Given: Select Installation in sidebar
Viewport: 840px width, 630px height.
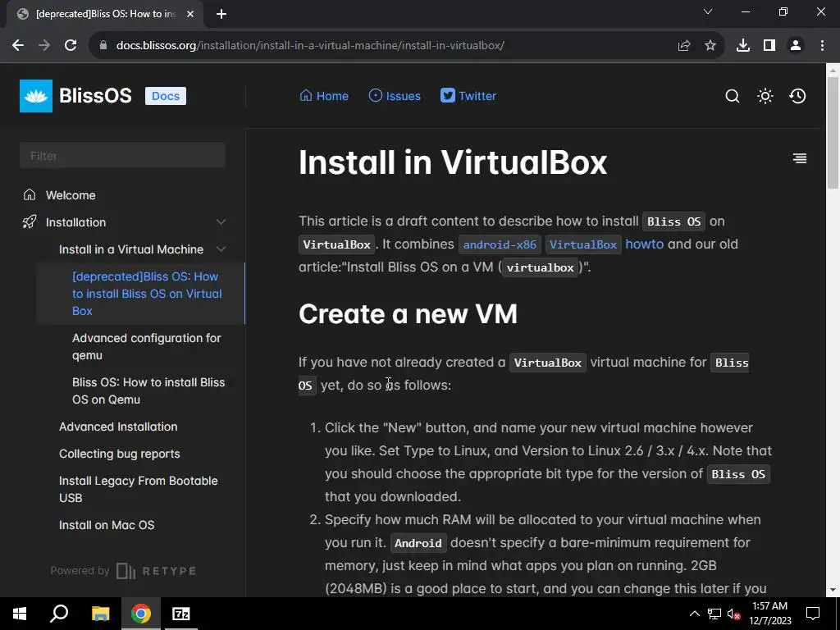Looking at the screenshot, I should click(x=76, y=221).
